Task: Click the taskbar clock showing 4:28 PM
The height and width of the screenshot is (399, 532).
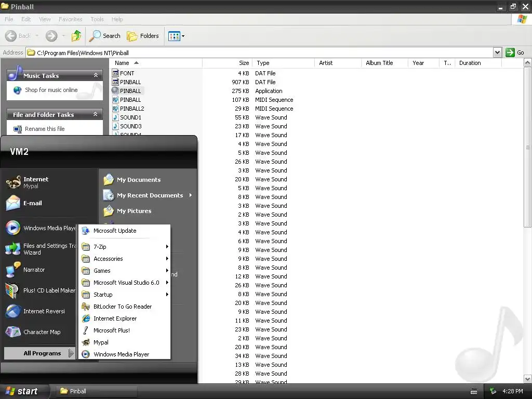Action: [x=512, y=391]
